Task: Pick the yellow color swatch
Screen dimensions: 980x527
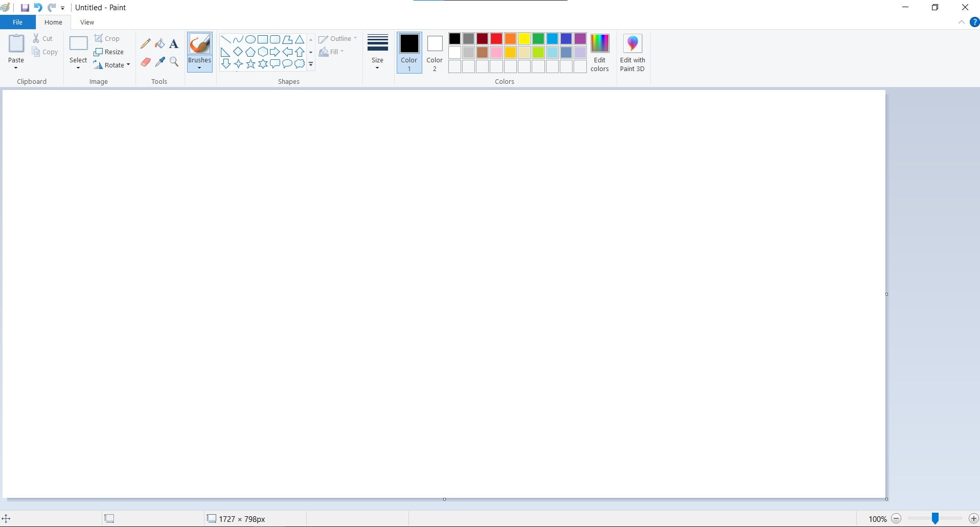Action: (x=524, y=39)
